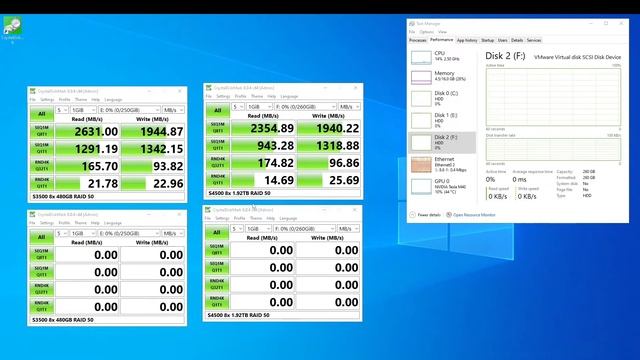Click All button in the 2631.00 results window
The height and width of the screenshot is (360, 640).
click(x=42, y=114)
